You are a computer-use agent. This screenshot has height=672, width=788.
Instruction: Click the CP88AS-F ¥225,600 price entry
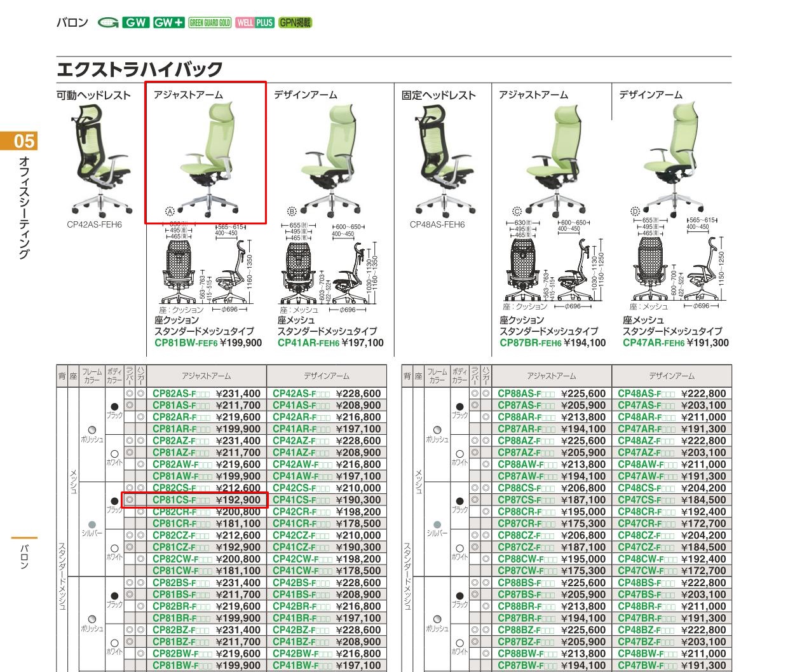(551, 394)
